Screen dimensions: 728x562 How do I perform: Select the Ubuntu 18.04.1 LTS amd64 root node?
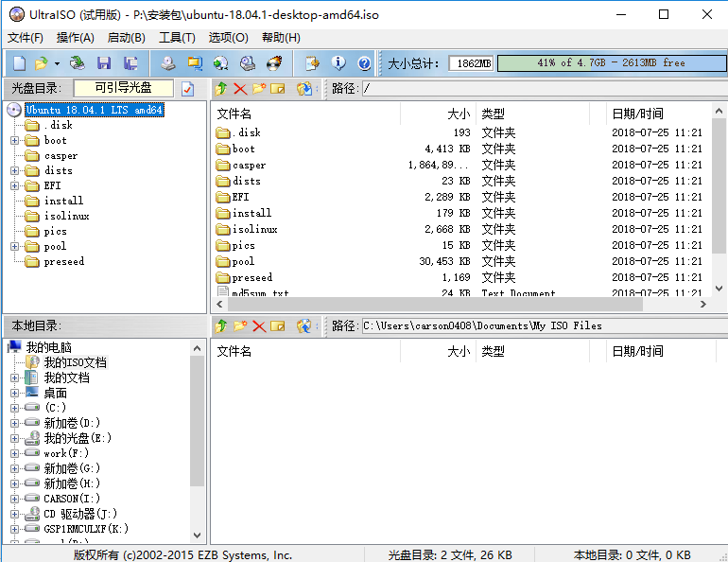95,110
